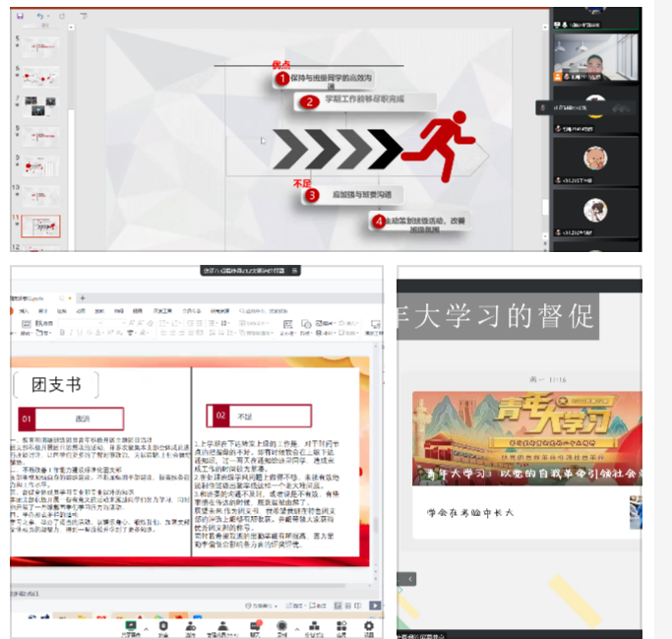
Task: Select the 01 优点 section heading box
Action: pos(71,417)
